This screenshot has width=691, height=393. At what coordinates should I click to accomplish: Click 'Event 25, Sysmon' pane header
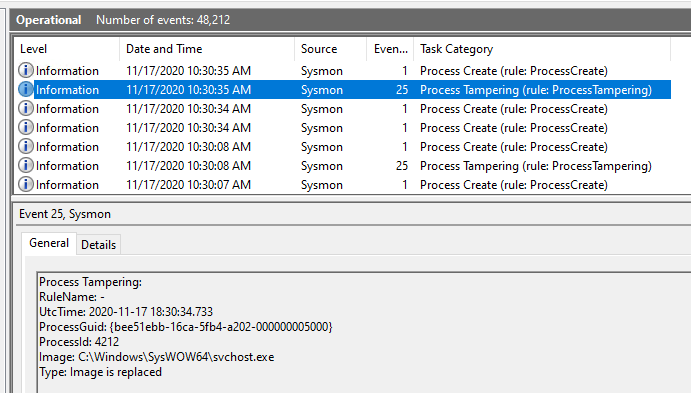(65, 214)
